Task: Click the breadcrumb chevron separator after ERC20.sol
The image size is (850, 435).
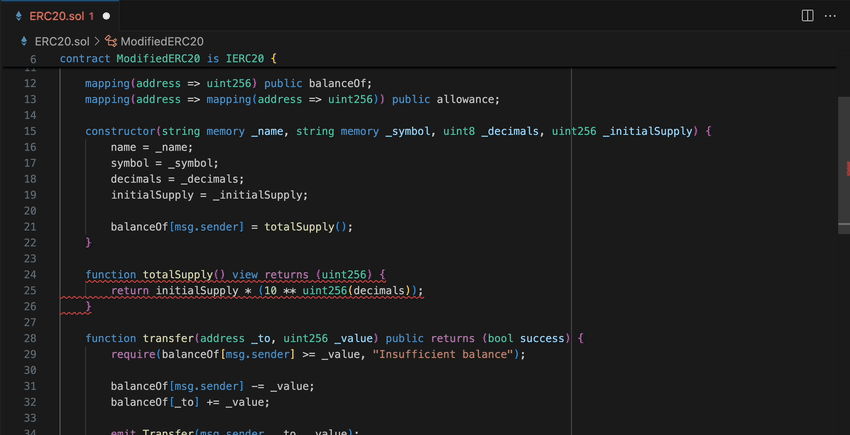Action: [x=97, y=41]
